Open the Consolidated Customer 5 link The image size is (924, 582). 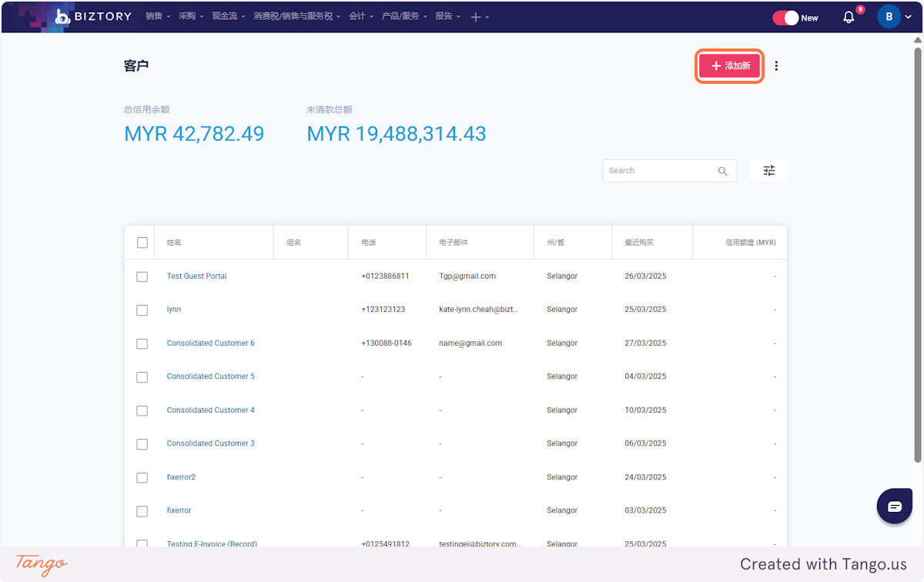click(210, 376)
